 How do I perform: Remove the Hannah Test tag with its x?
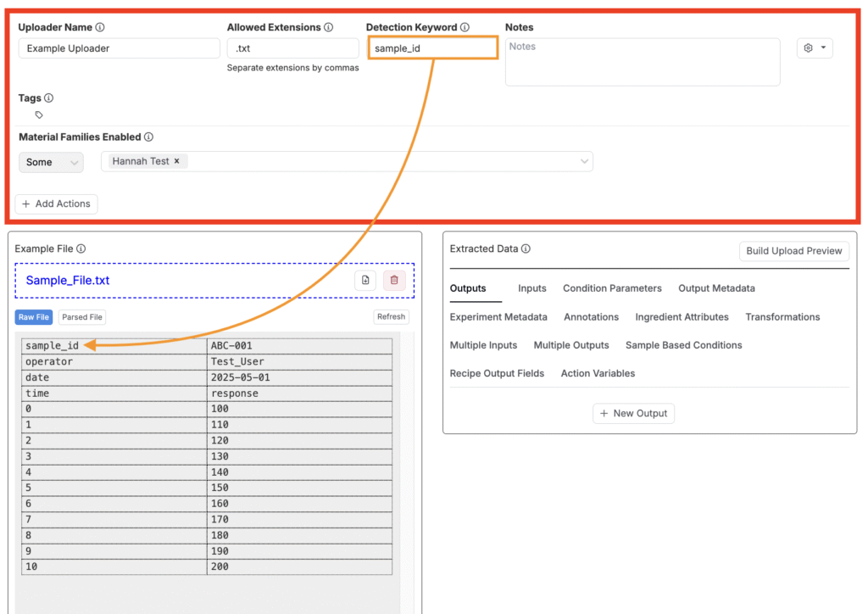[x=176, y=161]
